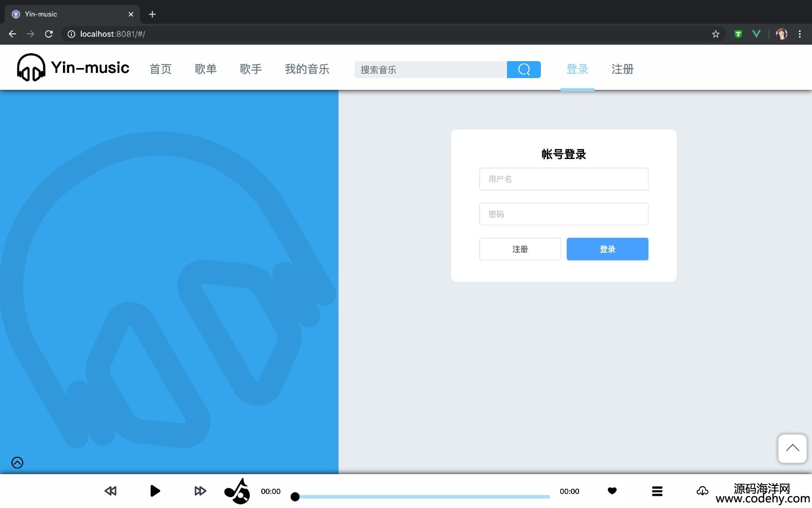The height and width of the screenshot is (508, 812).
Task: Open the green shield extension
Action: click(x=738, y=34)
